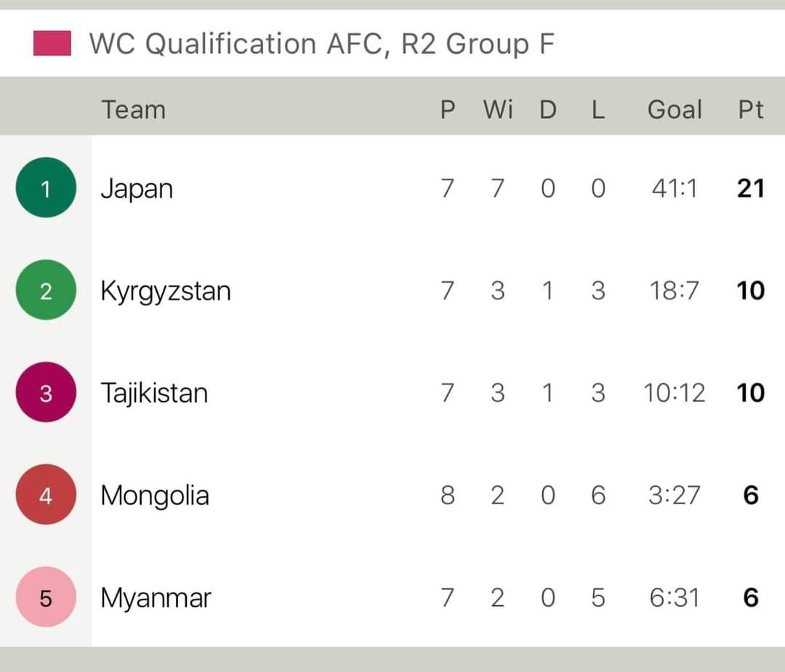Click Japan's 41:1 goal record

(x=675, y=189)
